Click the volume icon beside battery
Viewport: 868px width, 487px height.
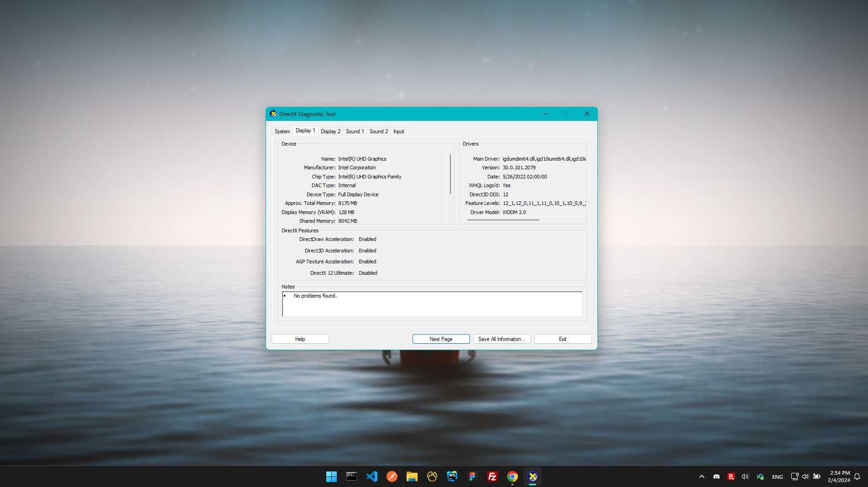[805, 477]
